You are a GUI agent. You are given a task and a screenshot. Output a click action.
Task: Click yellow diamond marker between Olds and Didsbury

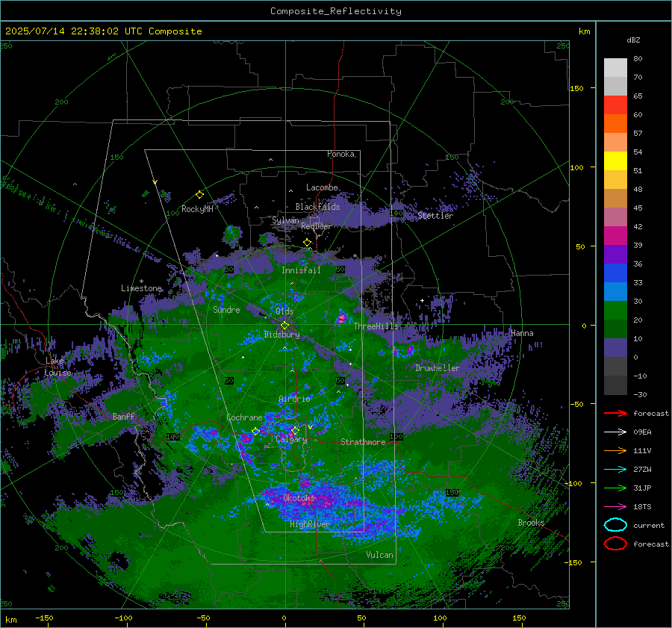(284, 326)
